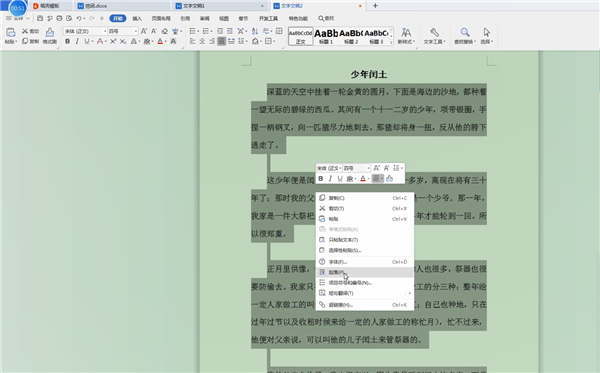Choose Bullets and Numbering in context menu

tap(365, 283)
